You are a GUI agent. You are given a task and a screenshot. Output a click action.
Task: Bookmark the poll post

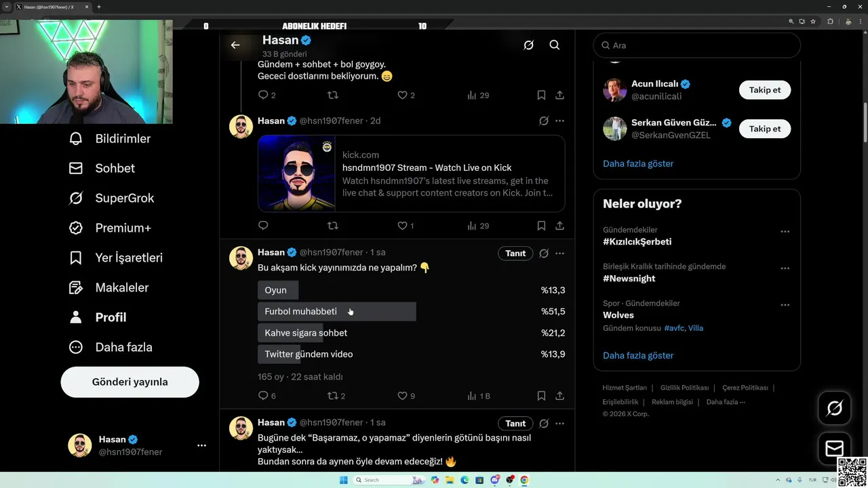pos(541,396)
